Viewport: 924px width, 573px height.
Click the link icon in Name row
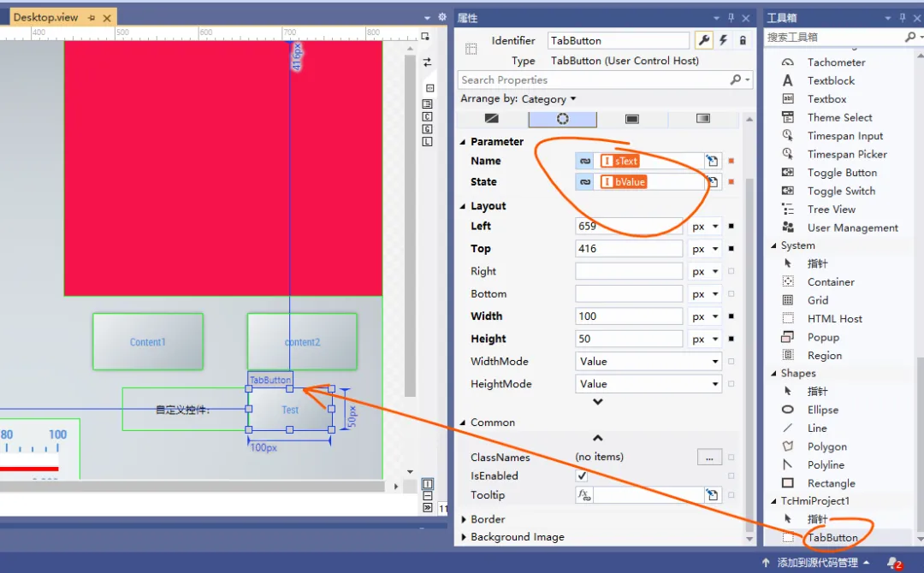[x=584, y=161]
